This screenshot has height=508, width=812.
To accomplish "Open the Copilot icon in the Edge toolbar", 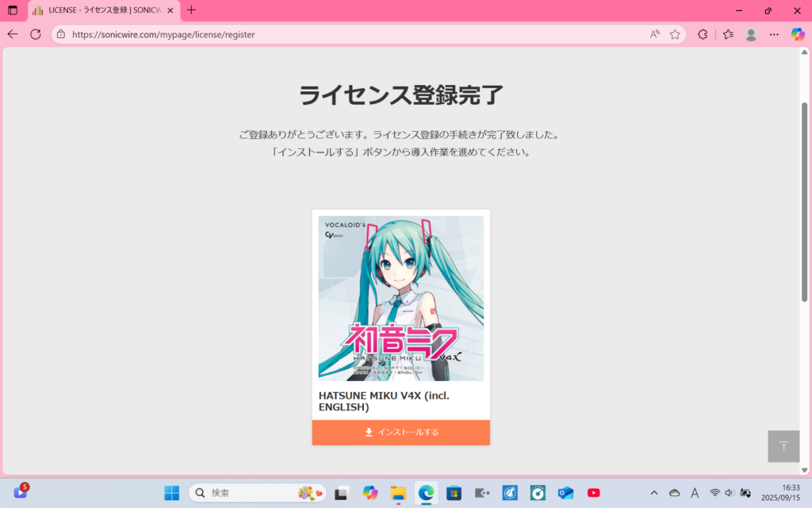I will pos(798,34).
